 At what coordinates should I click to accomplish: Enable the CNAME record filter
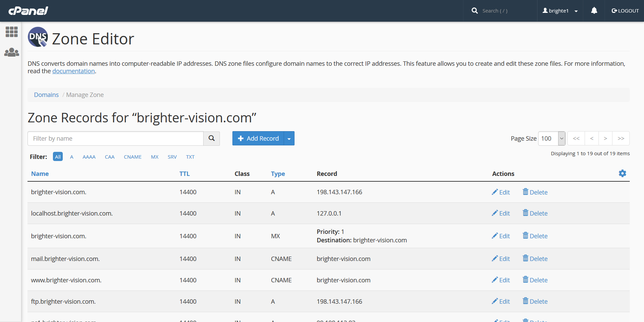click(x=132, y=157)
